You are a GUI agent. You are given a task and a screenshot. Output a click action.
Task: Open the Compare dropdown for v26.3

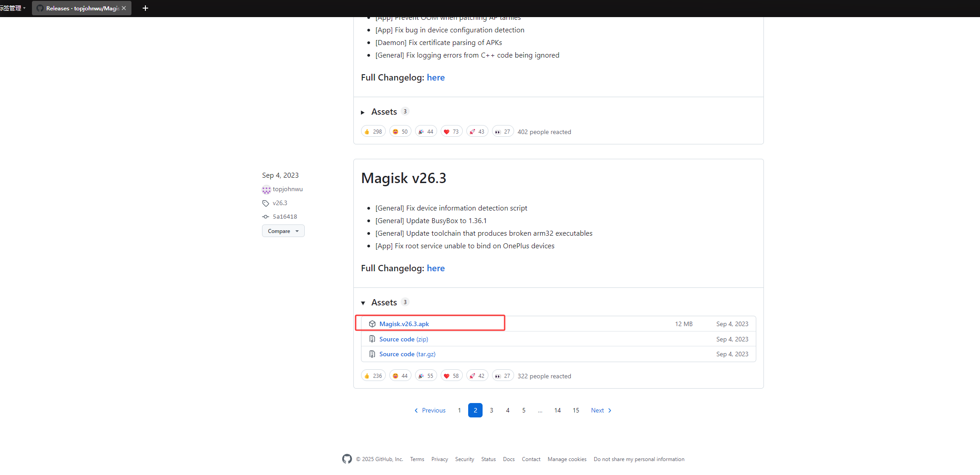pyautogui.click(x=283, y=231)
